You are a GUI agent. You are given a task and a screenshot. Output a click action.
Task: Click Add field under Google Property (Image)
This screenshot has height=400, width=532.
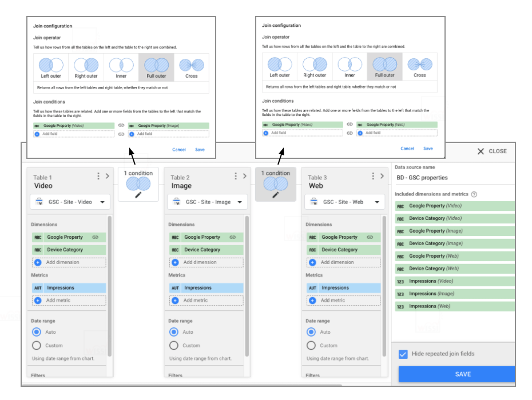tap(169, 134)
